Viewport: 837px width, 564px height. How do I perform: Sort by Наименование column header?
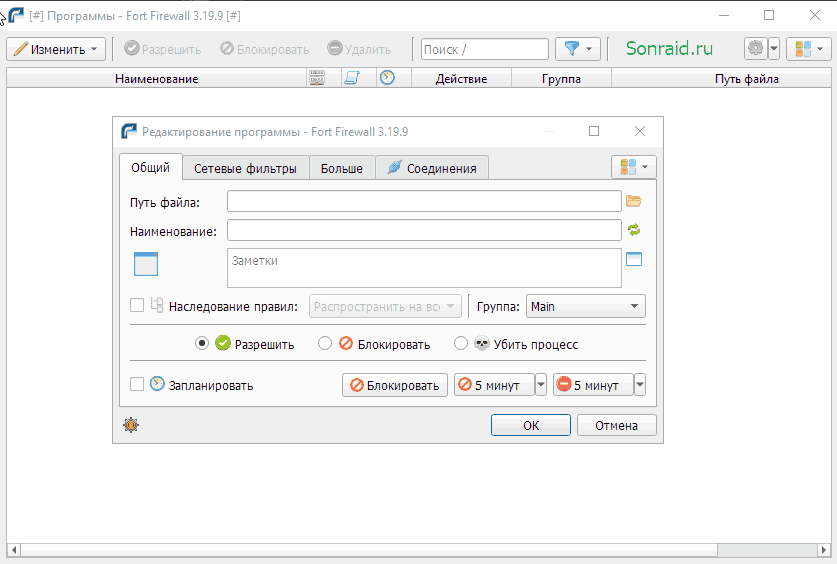pyautogui.click(x=156, y=79)
